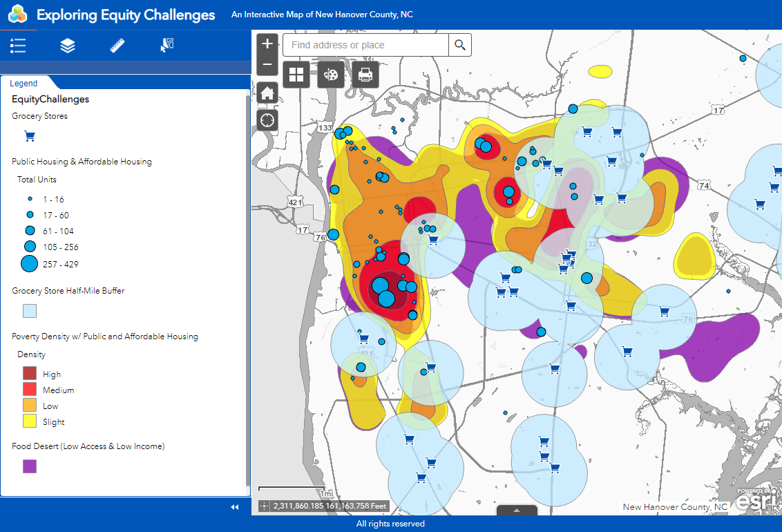Click the highway 421 shield near river
The width and height of the screenshot is (782, 532).
[x=295, y=202]
